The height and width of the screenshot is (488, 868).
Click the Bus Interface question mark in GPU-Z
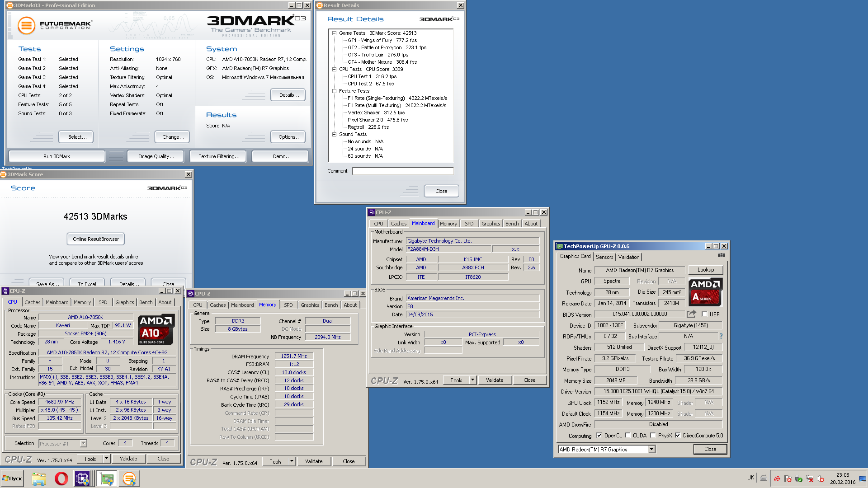click(x=721, y=336)
